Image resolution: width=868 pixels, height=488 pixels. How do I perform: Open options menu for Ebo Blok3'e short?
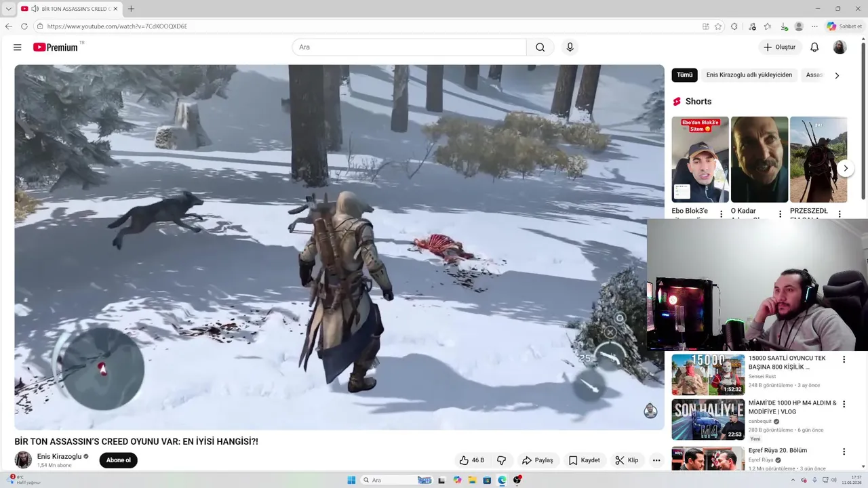pos(721,214)
